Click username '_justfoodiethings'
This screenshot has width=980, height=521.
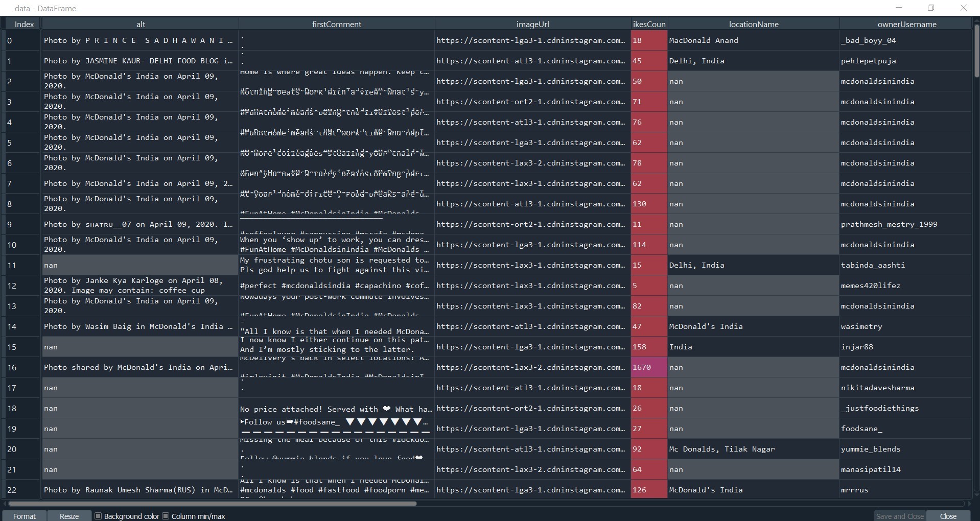pyautogui.click(x=905, y=408)
